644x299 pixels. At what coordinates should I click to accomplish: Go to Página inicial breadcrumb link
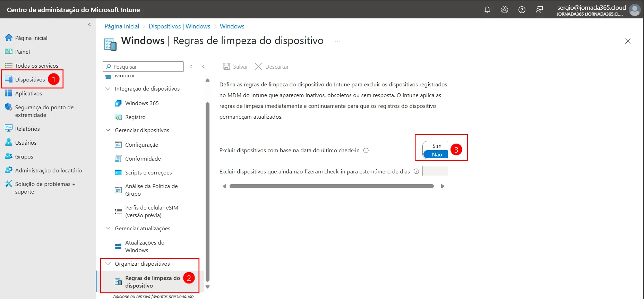[x=122, y=26]
